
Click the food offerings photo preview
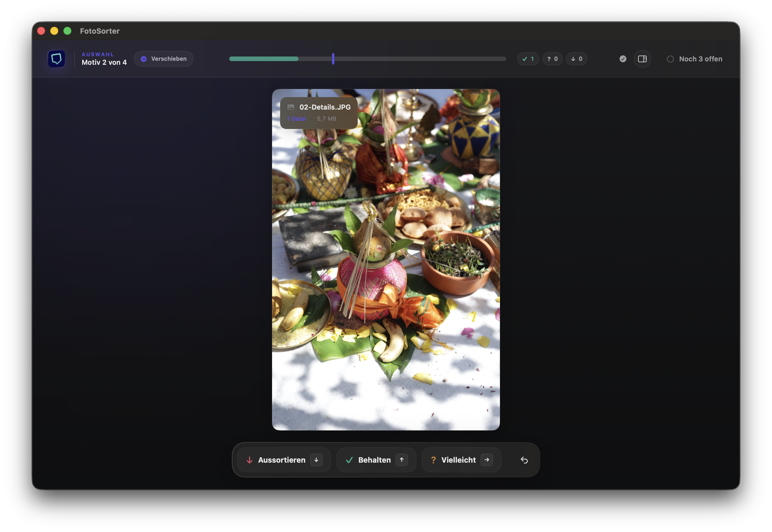(386, 259)
